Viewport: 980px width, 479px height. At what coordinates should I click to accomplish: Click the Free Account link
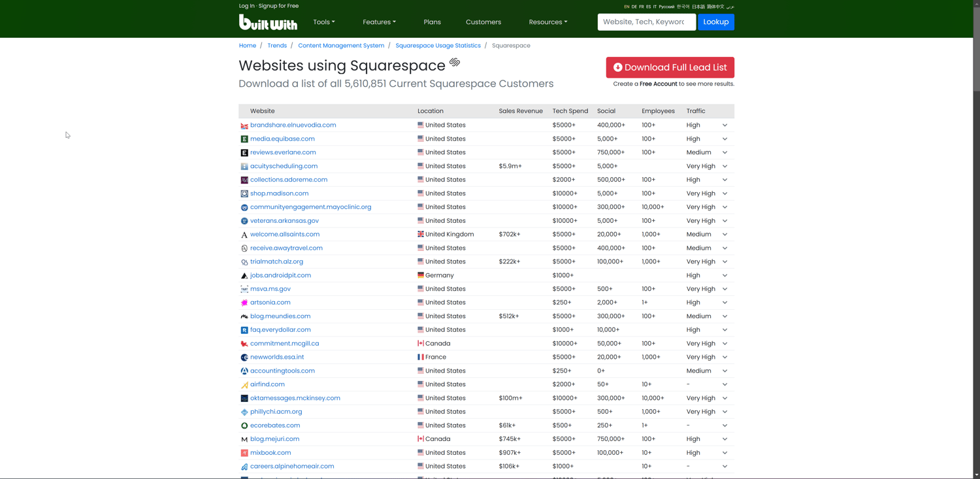click(658, 84)
